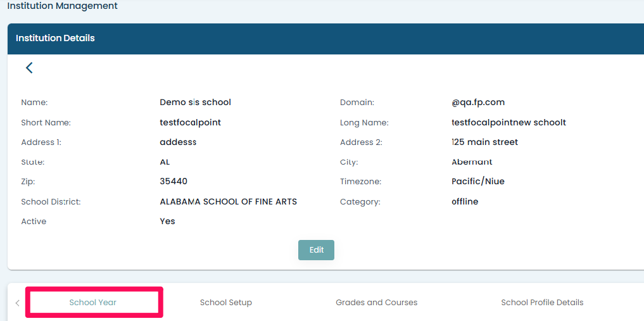Image resolution: width=644 pixels, height=321 pixels.
Task: Click the Address 2 value 125 main street
Action: coord(484,142)
